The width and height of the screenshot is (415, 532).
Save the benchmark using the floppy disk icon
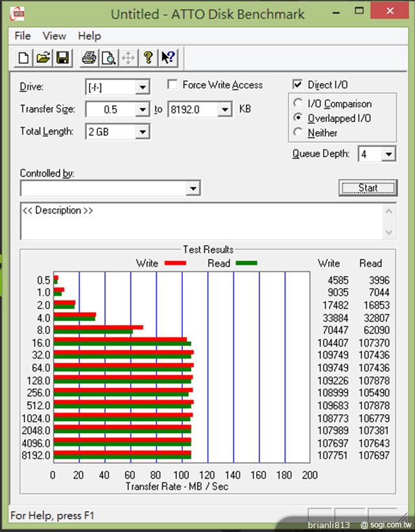pos(63,58)
